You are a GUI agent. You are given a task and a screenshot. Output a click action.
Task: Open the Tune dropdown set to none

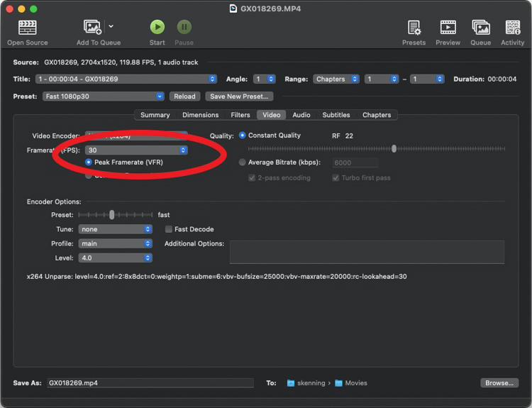coord(115,229)
